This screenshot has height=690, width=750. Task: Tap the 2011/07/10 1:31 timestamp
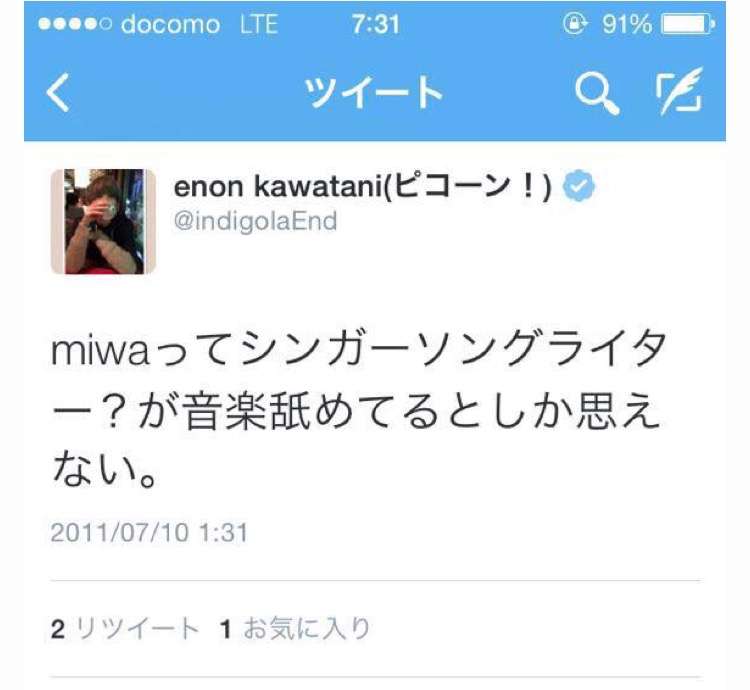point(149,533)
